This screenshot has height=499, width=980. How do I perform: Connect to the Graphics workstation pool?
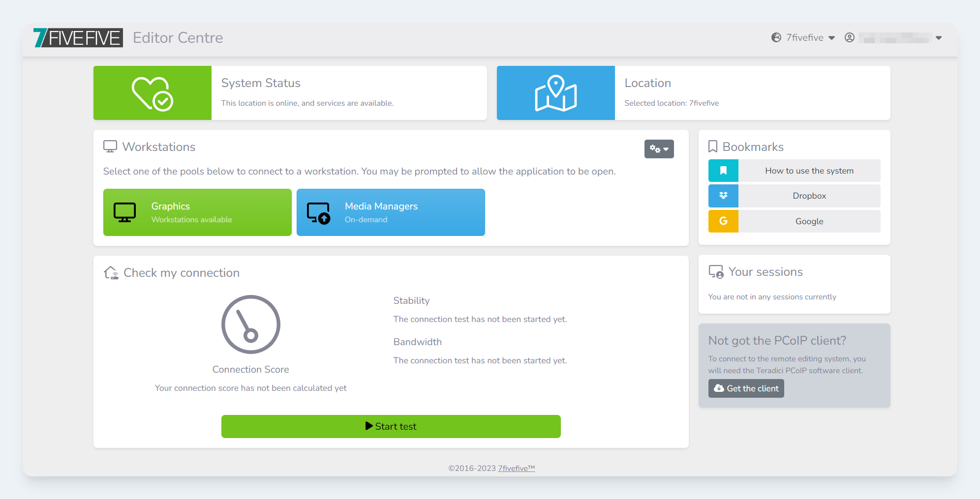pos(197,212)
